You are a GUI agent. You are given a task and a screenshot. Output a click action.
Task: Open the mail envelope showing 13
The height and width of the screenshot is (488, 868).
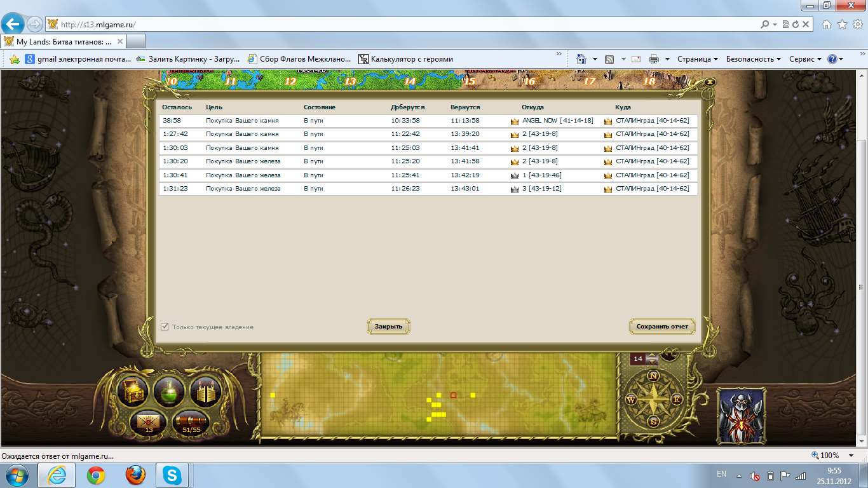coord(149,422)
